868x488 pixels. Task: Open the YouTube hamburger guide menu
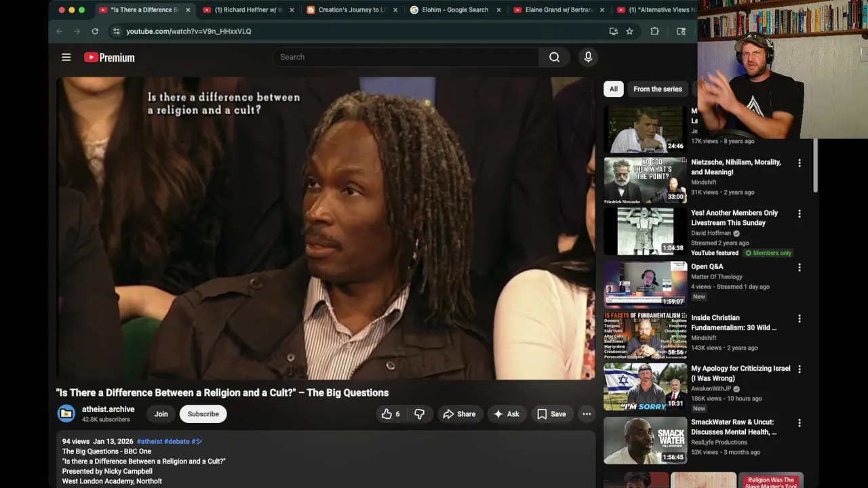click(66, 58)
